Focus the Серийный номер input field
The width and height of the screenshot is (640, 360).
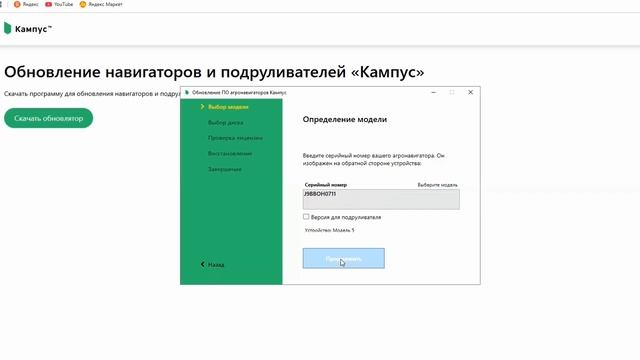coord(381,199)
